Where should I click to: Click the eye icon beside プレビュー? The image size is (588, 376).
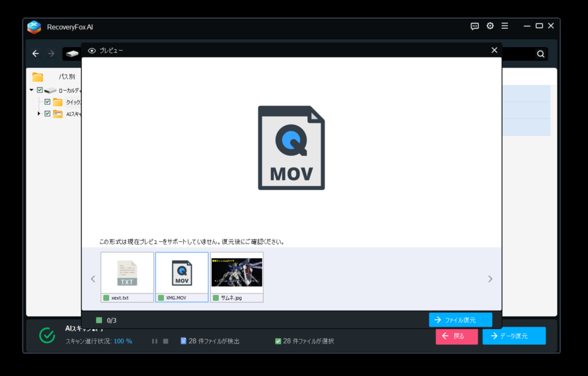[92, 51]
